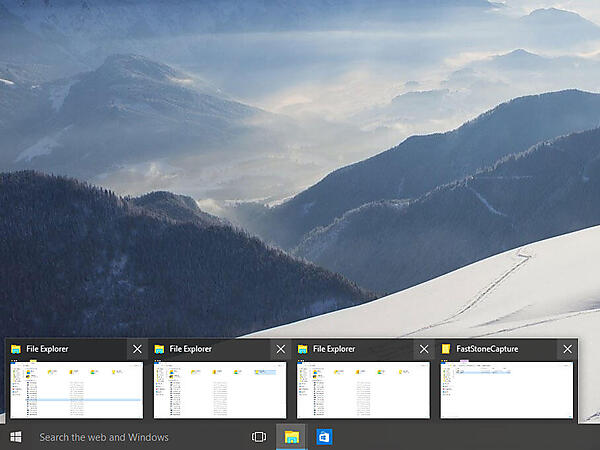Switch to the second File Explorer window thumbnail
This screenshot has width=600, height=450.
(x=220, y=390)
